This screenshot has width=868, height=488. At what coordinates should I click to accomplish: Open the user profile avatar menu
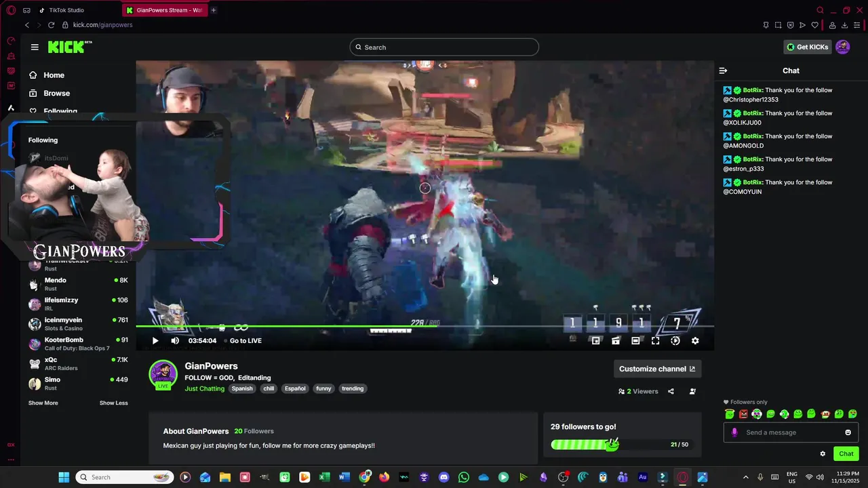[x=842, y=47]
